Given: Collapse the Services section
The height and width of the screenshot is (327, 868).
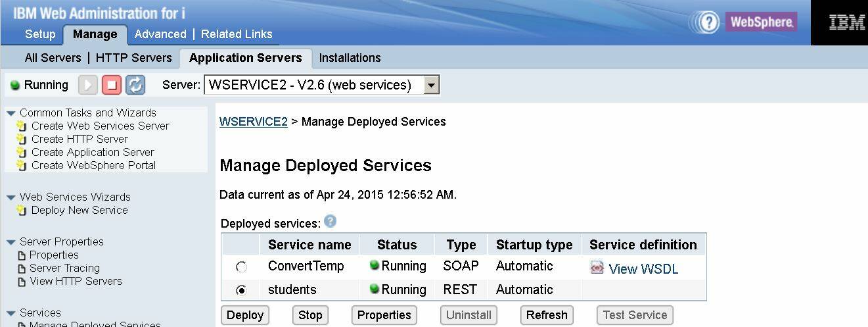Looking at the screenshot, I should pos(11,313).
